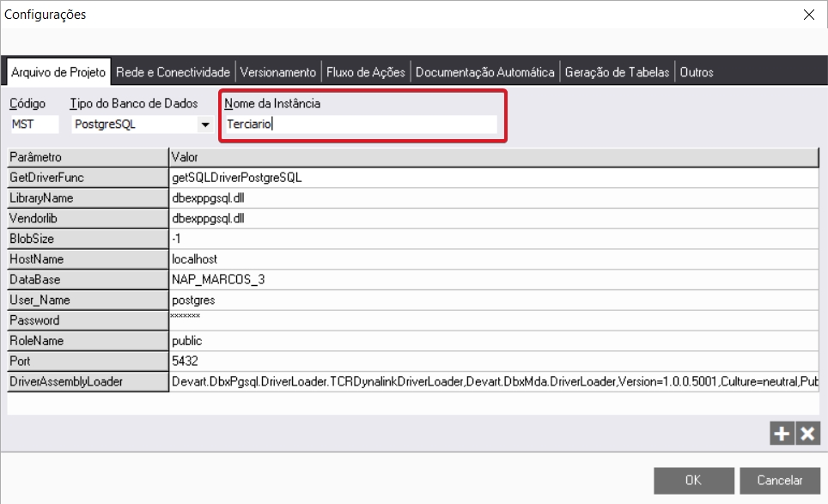This screenshot has width=828, height=504.
Task: Go to Documentação Automática tab
Action: (x=485, y=72)
